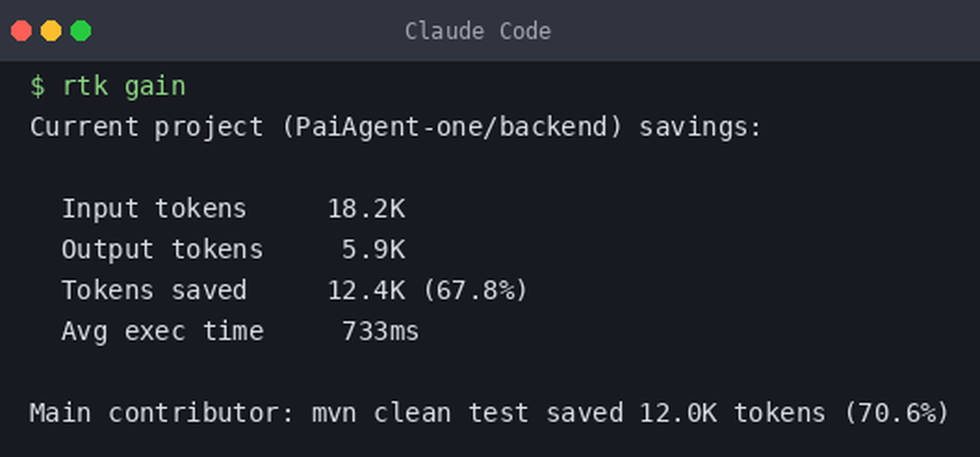Click the dollar sign shell prompt
This screenshot has height=457, width=980.
[37, 87]
